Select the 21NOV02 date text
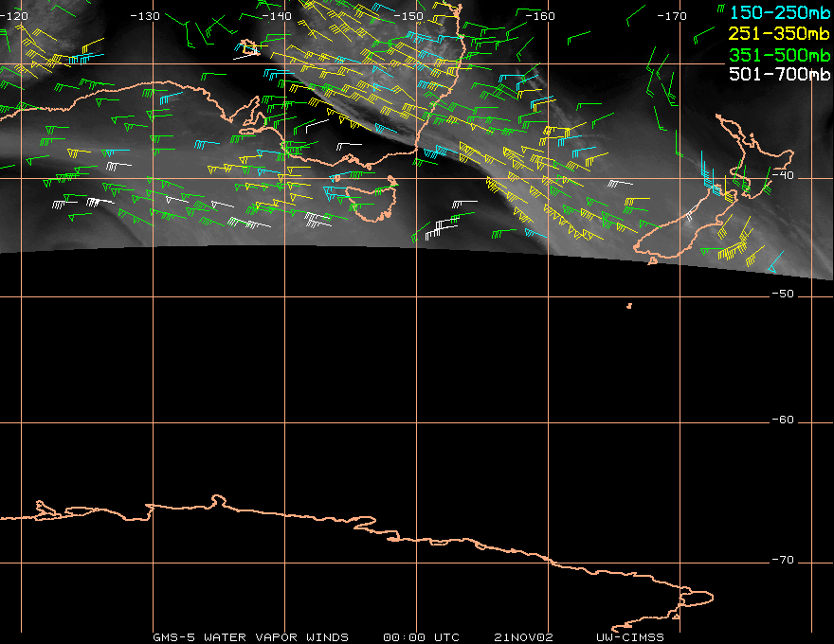Viewport: 834px width, 644px height. click(x=526, y=636)
